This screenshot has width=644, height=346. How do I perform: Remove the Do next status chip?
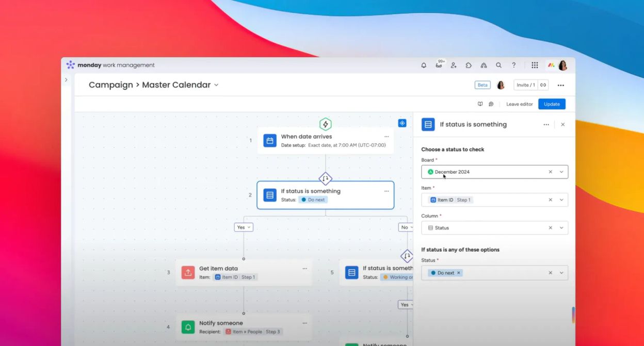pos(458,273)
